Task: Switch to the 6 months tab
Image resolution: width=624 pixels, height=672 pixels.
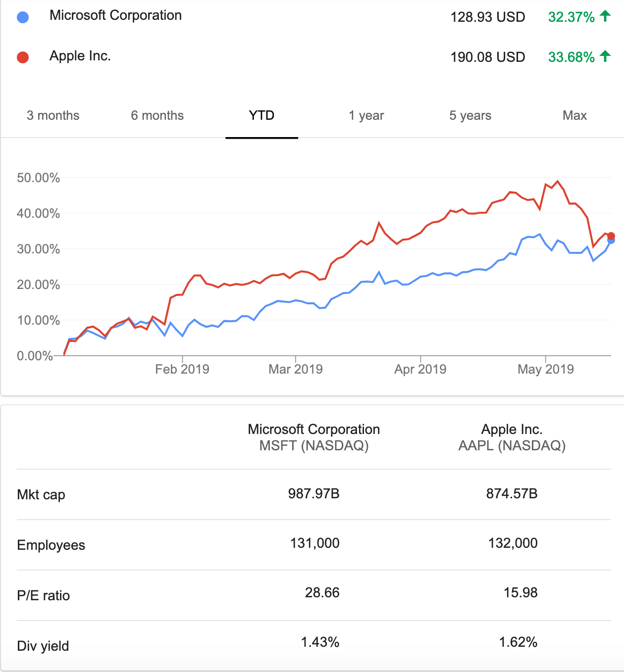Action: [157, 115]
